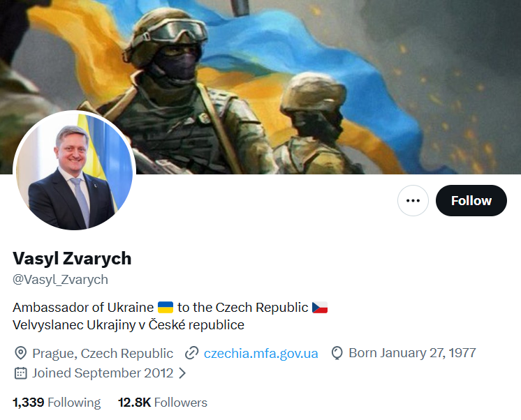This screenshot has height=420, width=521.
Task: Click the calendar joined icon
Action: (x=20, y=373)
